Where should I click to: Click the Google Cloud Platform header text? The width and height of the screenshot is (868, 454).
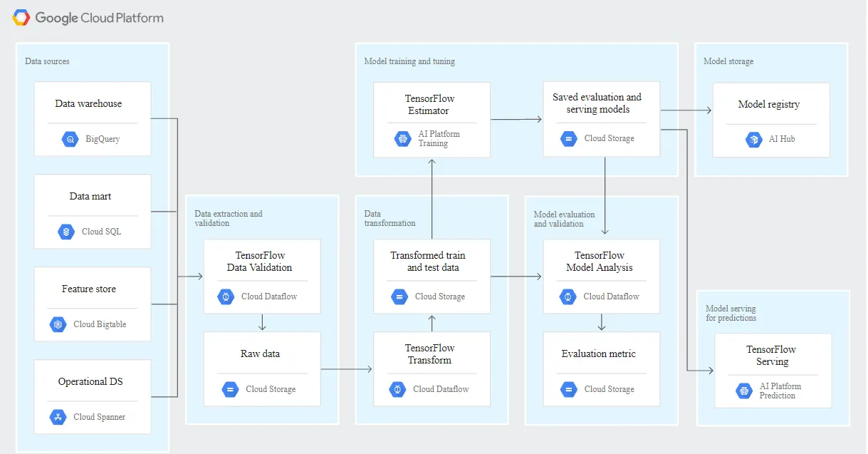pos(100,18)
